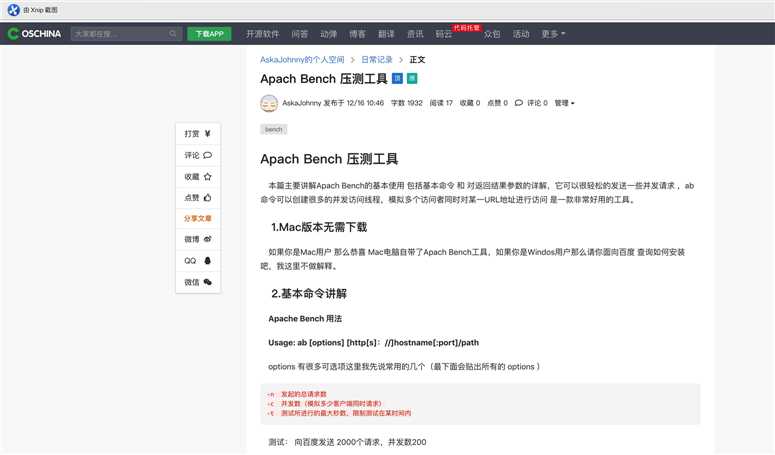Click 收藏 0 in article meta
This screenshot has width=775, height=455.
point(470,103)
